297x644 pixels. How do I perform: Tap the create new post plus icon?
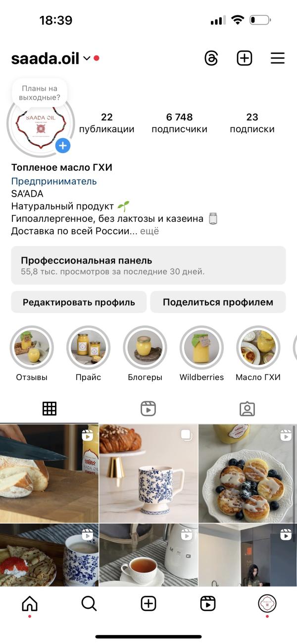pyautogui.click(x=245, y=58)
